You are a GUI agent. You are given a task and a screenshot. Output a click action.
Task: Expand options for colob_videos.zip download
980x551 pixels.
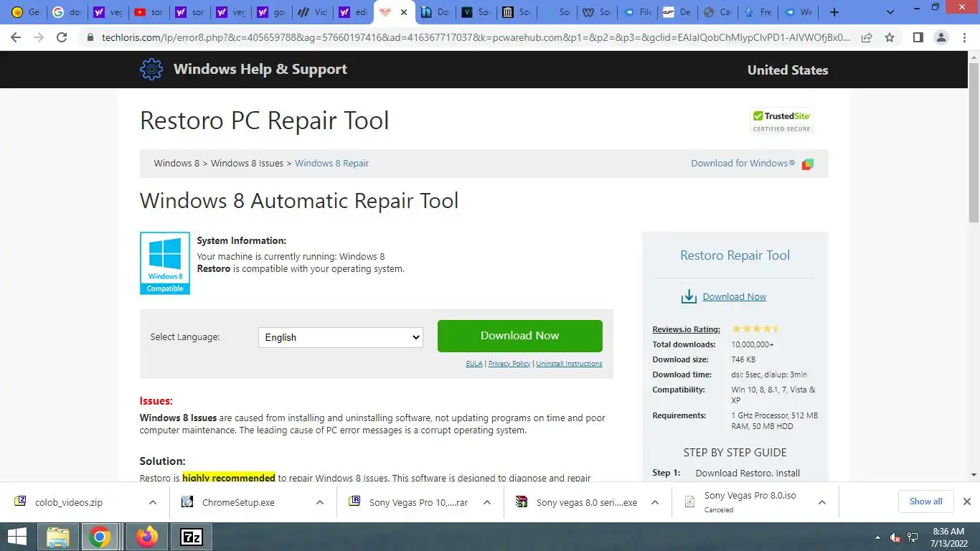click(x=152, y=502)
